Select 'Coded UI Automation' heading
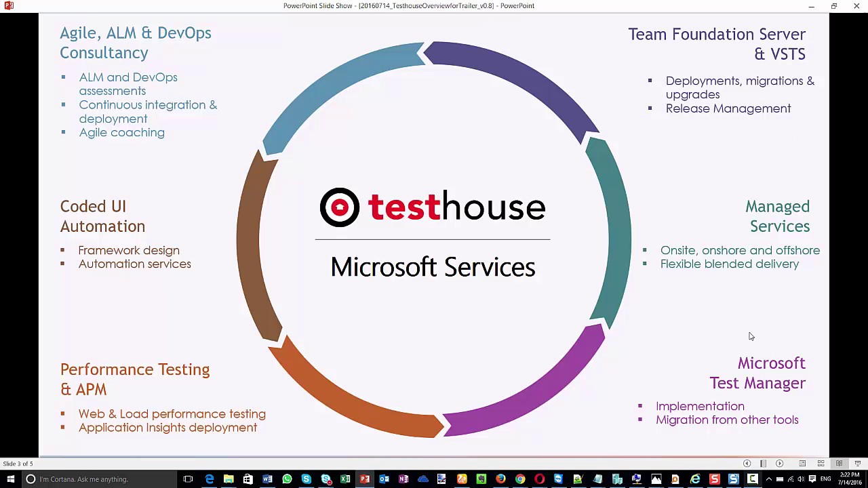The width and height of the screenshot is (868, 488). pyautogui.click(x=102, y=216)
